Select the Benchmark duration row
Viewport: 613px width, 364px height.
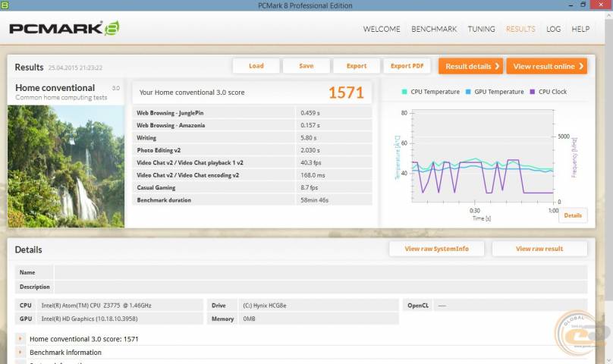tap(252, 200)
